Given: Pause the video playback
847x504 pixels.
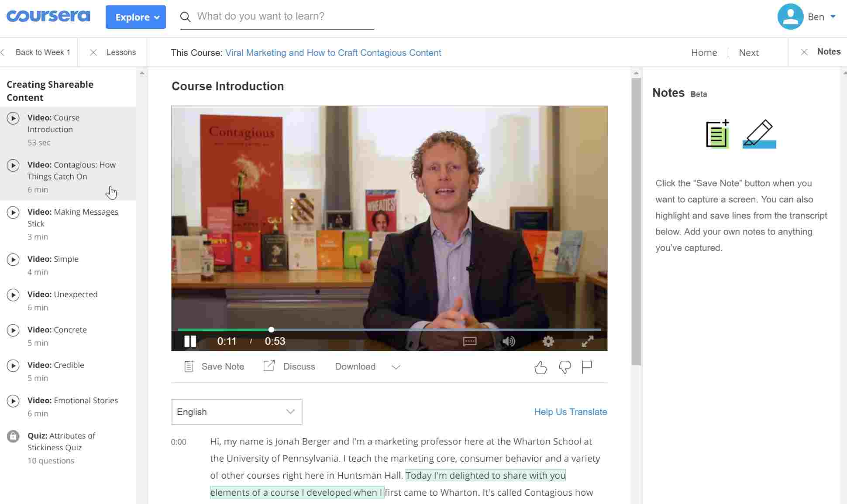Looking at the screenshot, I should 190,341.
